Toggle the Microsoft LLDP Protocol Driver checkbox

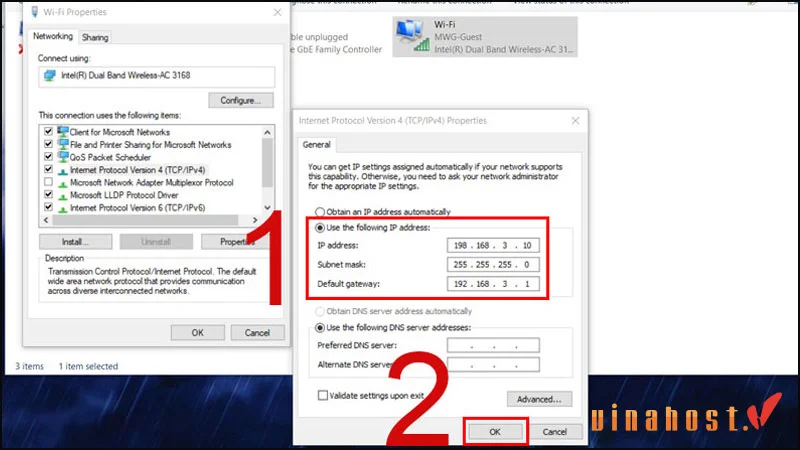coord(48,194)
